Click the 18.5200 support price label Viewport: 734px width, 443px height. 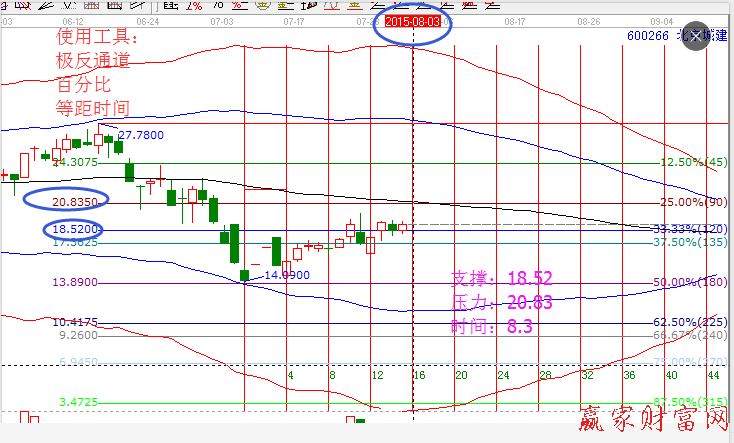pos(74,230)
